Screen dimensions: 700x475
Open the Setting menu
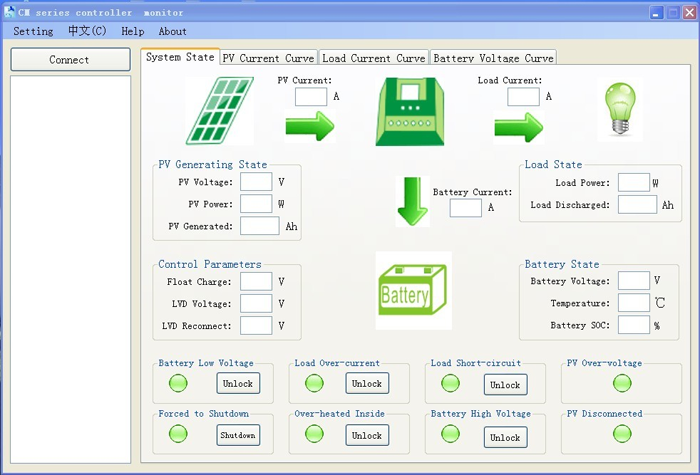pyautogui.click(x=33, y=31)
